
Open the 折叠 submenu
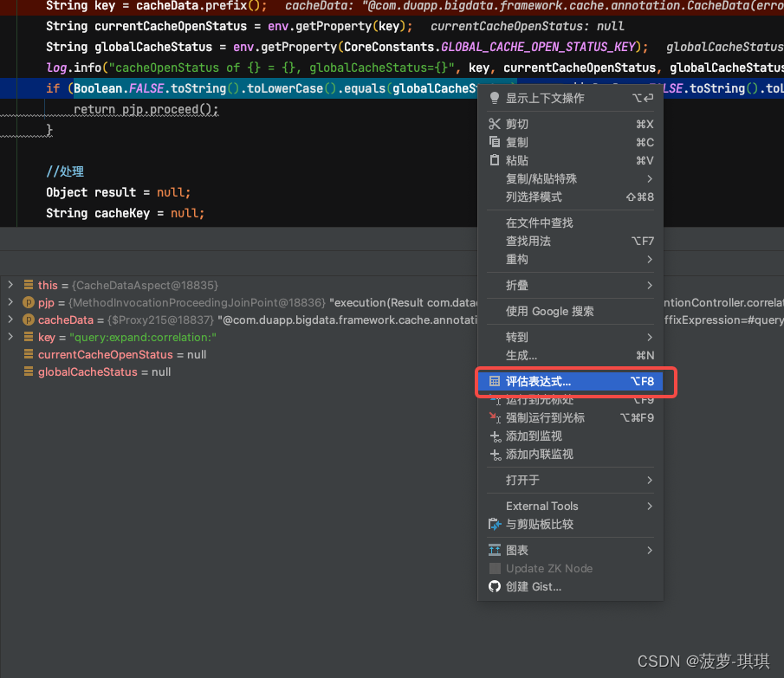click(x=571, y=285)
